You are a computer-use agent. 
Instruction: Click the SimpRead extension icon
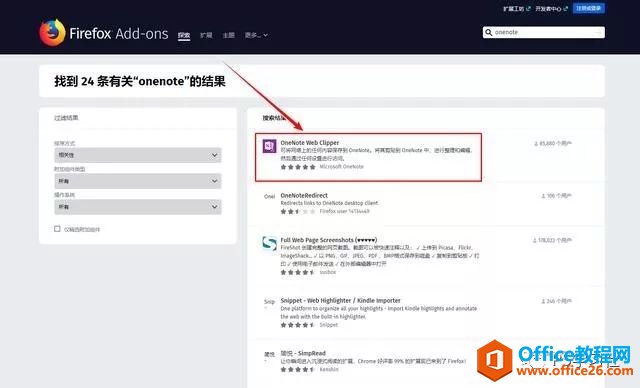(269, 354)
